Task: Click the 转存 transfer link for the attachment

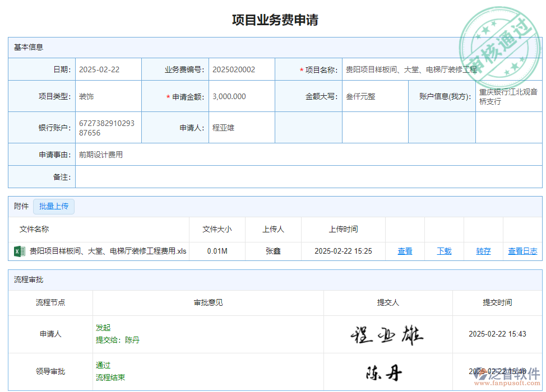Action: 483,251
